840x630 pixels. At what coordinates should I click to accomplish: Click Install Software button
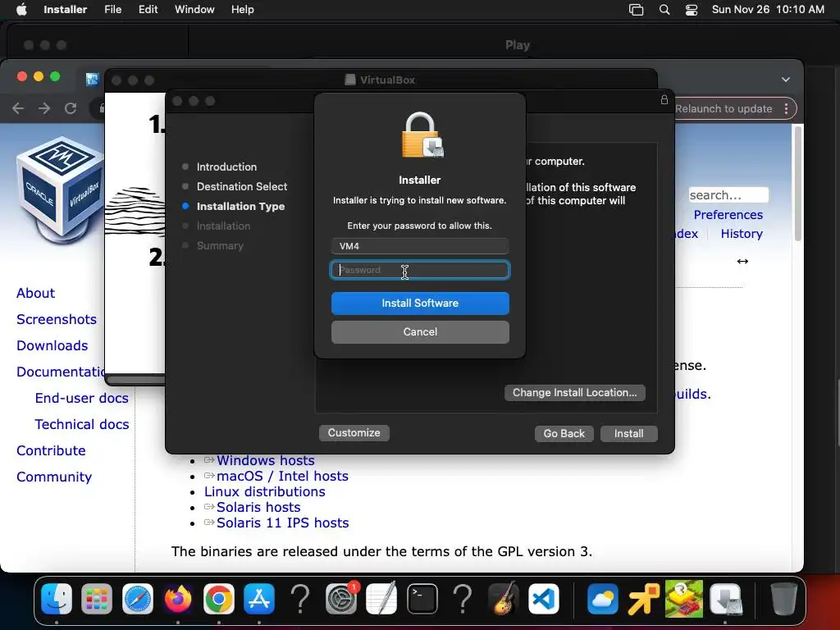click(x=420, y=304)
